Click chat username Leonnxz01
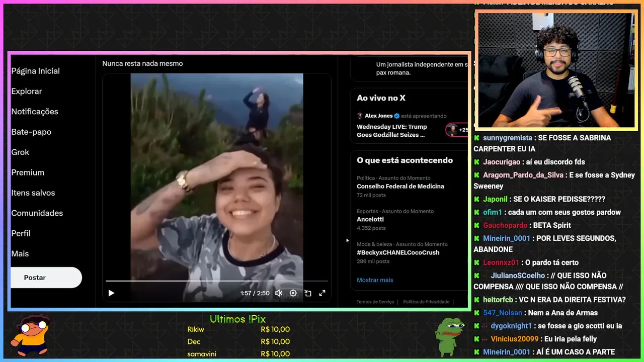644x362 pixels. tap(501, 262)
